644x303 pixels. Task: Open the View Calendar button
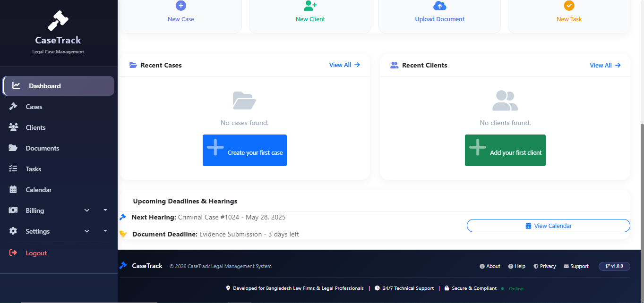(x=549, y=226)
